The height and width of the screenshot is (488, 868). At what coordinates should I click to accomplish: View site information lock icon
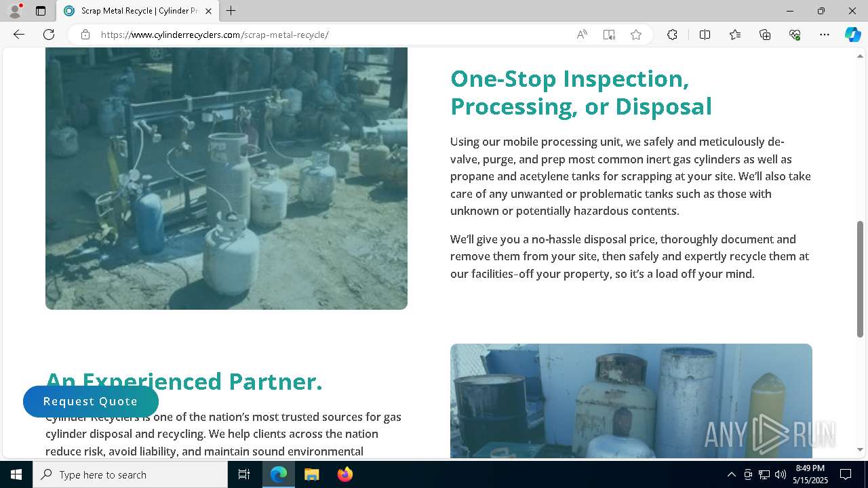click(85, 35)
